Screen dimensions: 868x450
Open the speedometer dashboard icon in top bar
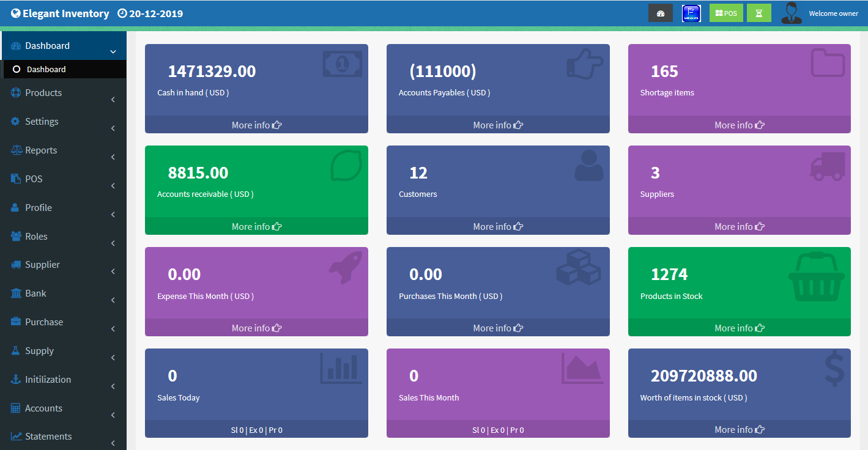(x=661, y=12)
